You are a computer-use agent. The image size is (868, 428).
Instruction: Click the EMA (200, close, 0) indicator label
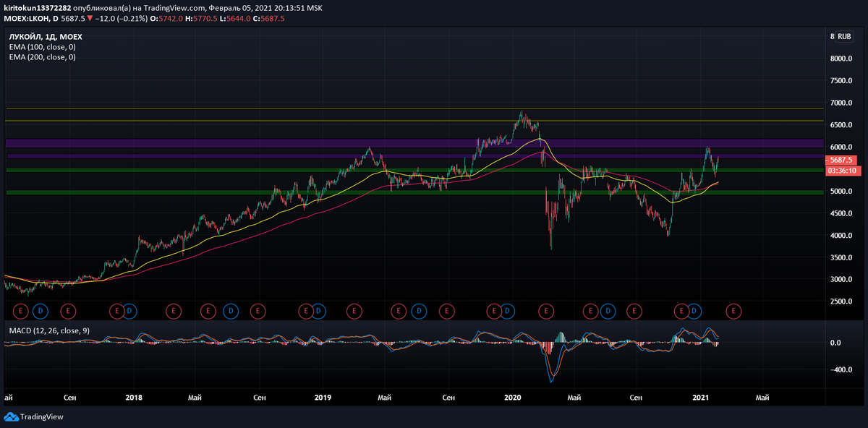(x=42, y=56)
